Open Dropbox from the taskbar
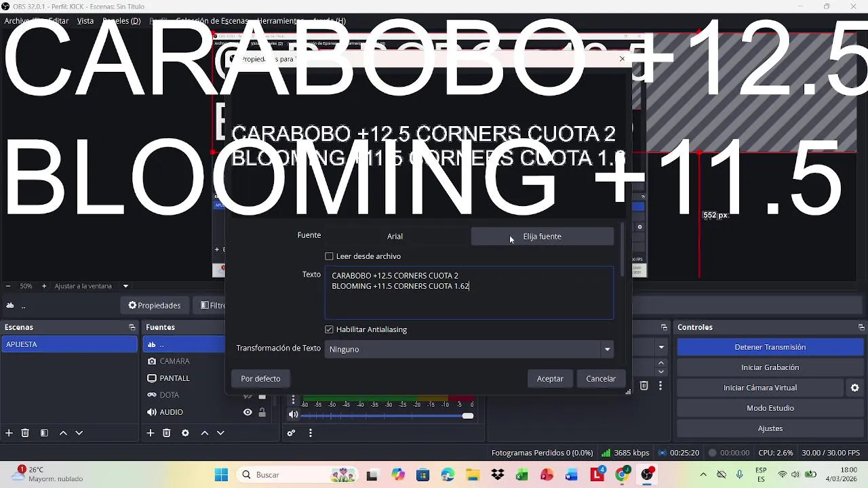The image size is (868, 488). pyautogui.click(x=498, y=475)
